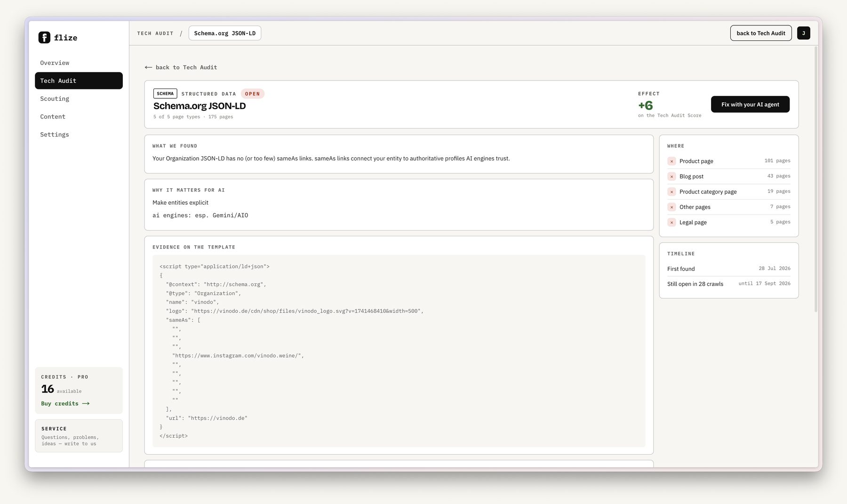The height and width of the screenshot is (504, 847).
Task: Click the STRUCTURED DATA category label
Action: tap(208, 94)
